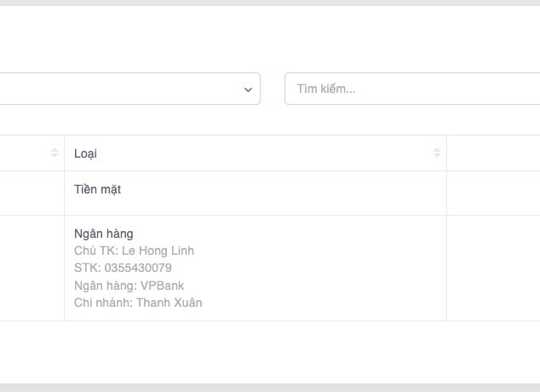Click the empty cell right of Tiền mặt

pyautogui.click(x=493, y=193)
